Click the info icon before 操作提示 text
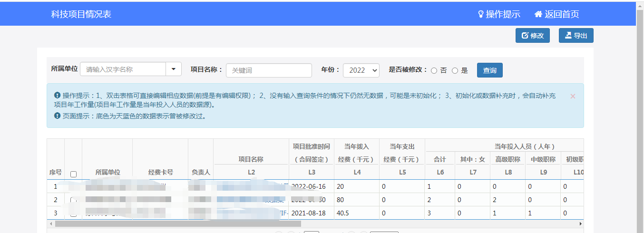This screenshot has height=233, width=644. pyautogui.click(x=57, y=95)
